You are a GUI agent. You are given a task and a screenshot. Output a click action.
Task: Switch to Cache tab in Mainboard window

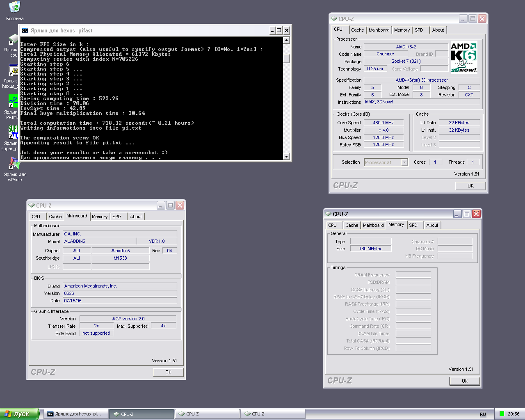55,217
